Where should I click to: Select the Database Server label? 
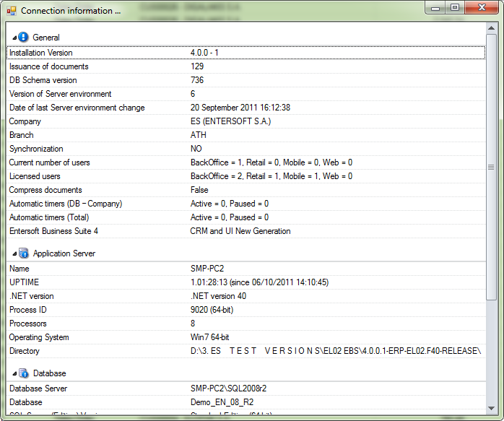pyautogui.click(x=38, y=389)
